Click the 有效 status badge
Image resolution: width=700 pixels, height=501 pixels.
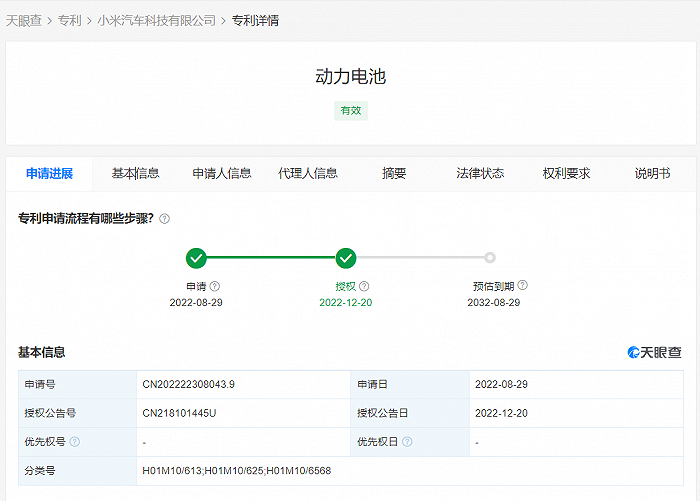(x=350, y=111)
